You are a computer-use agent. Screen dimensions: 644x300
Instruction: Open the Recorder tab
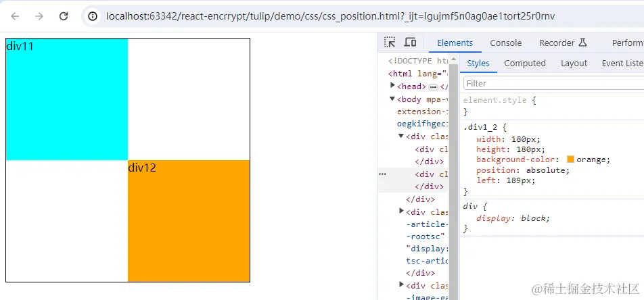pos(557,43)
